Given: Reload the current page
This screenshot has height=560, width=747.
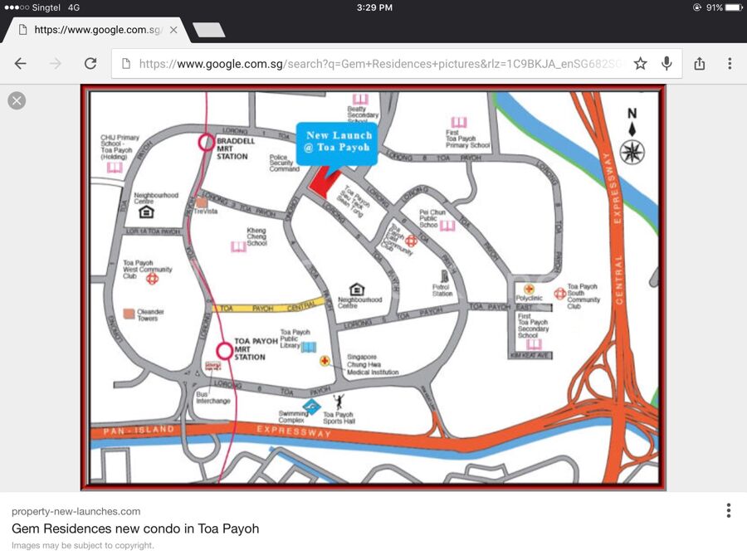Looking at the screenshot, I should tap(90, 64).
